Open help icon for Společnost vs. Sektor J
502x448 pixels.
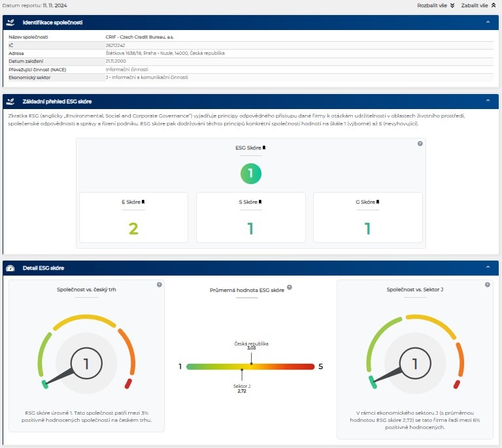[488, 285]
